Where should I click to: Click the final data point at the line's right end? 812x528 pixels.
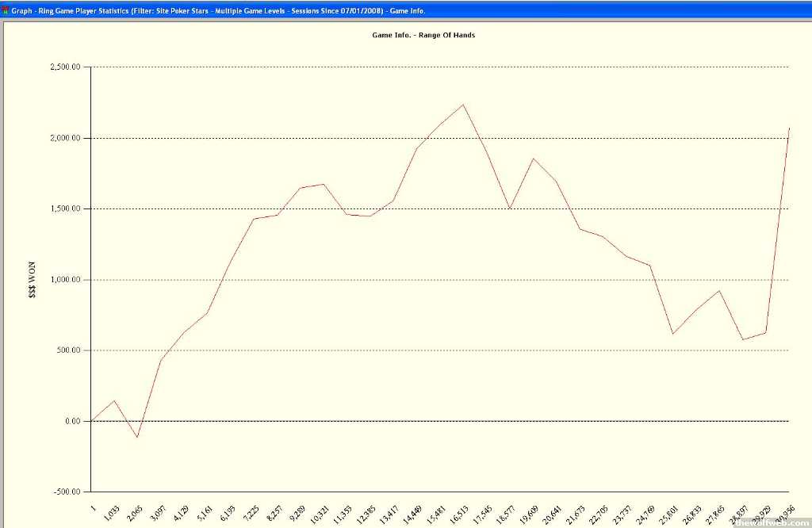click(789, 128)
